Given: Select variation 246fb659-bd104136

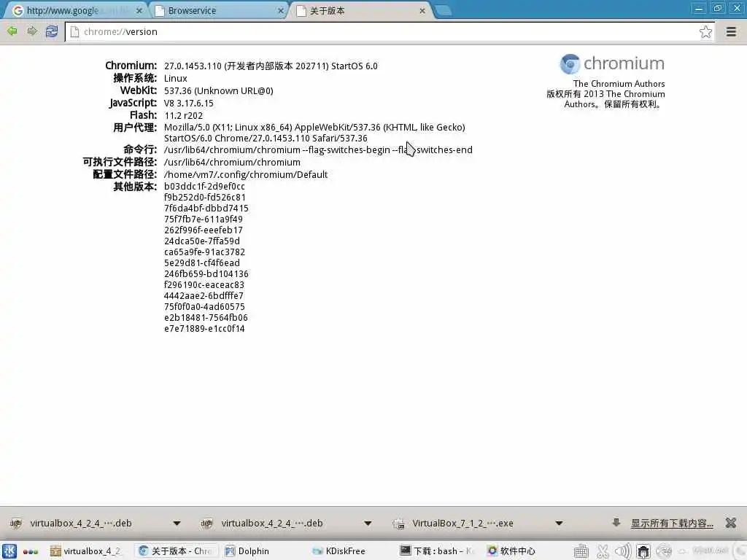Looking at the screenshot, I should point(206,274).
